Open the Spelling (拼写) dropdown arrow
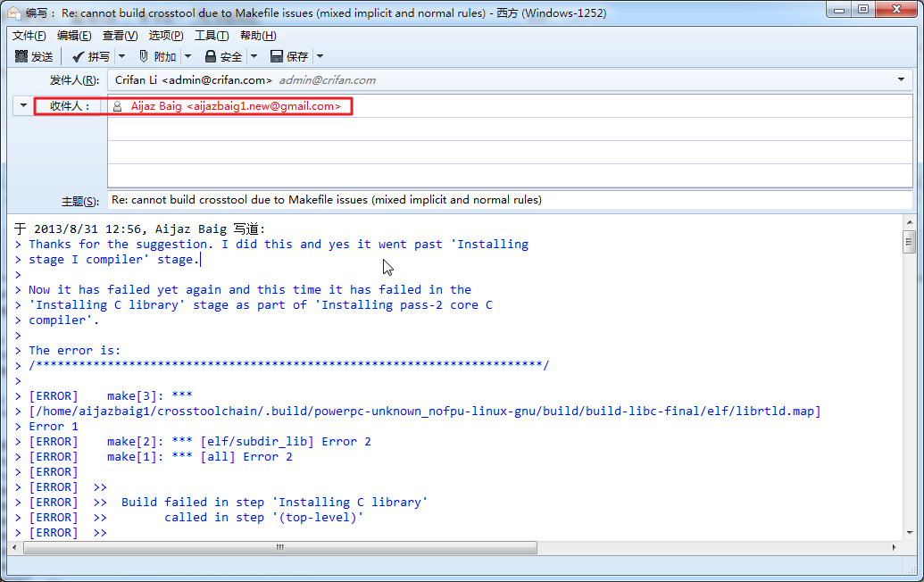Screen dimensions: 924x582 tap(122, 56)
